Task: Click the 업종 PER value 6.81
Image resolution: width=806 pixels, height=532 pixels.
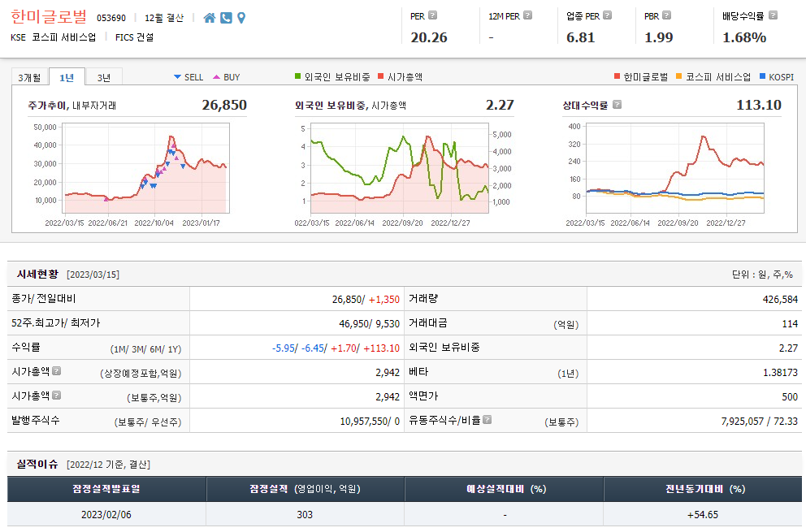Action: click(x=580, y=37)
